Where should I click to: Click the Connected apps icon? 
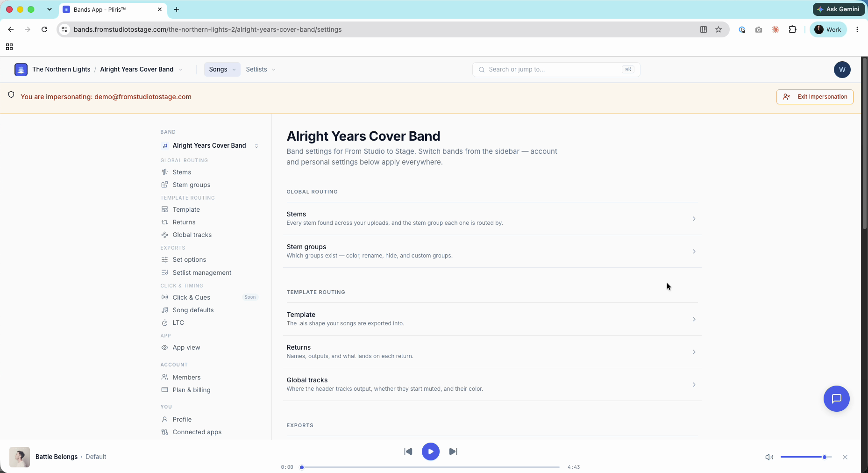pos(164,432)
